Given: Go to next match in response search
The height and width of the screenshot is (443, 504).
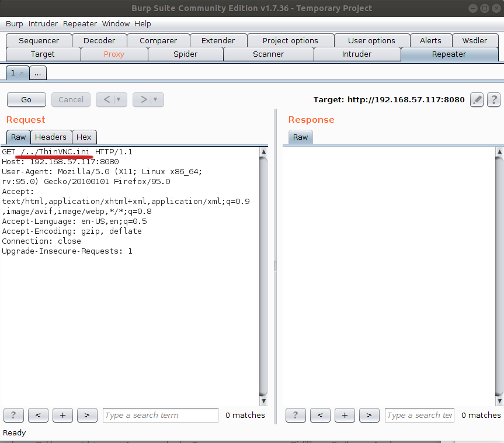Looking at the screenshot, I should tap(369, 416).
